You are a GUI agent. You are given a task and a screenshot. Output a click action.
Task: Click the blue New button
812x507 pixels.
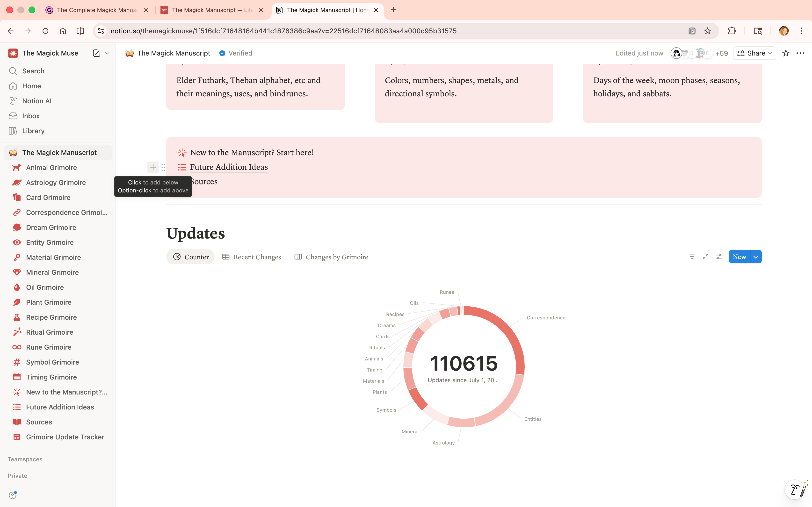(x=739, y=257)
